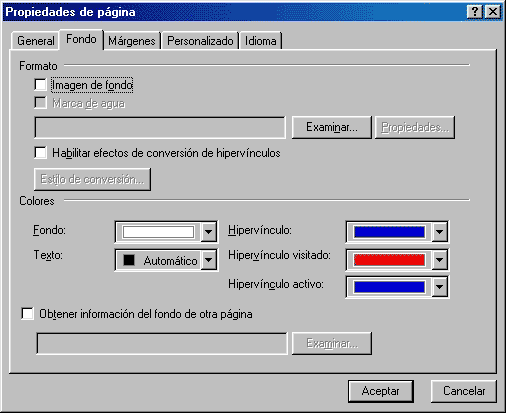Image resolution: width=506 pixels, height=413 pixels.
Task: Confirm with the Aceptar button
Action: [x=381, y=391]
